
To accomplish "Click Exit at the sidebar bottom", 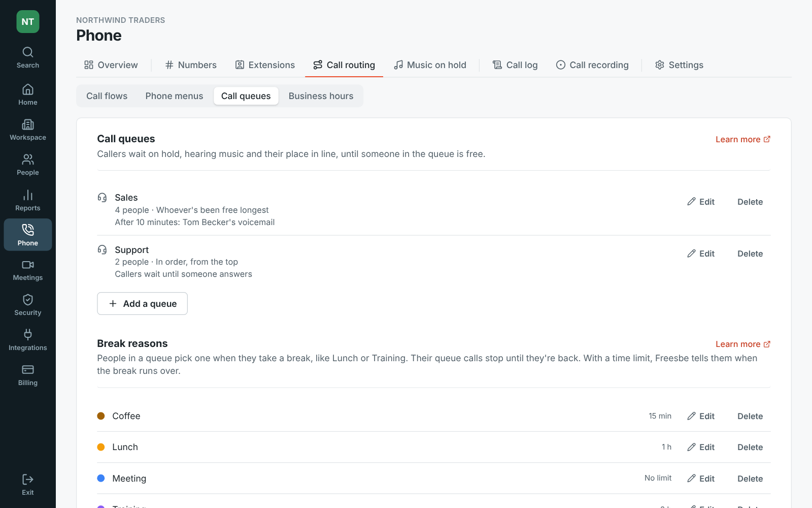I will pos(28,485).
